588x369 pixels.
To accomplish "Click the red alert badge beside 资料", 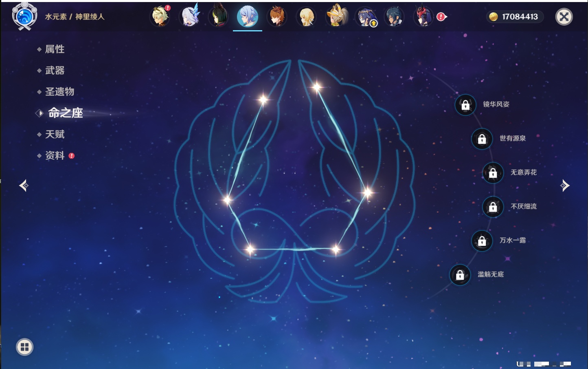I will pyautogui.click(x=72, y=156).
